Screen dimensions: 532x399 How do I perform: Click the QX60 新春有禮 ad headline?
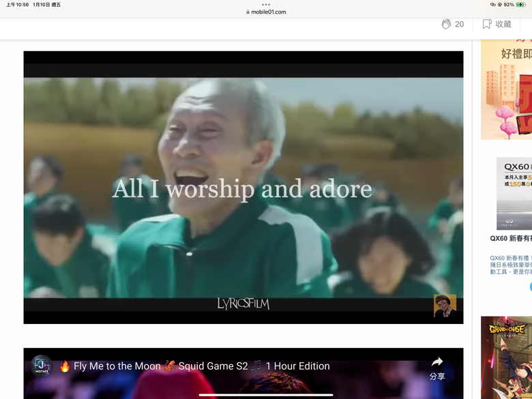[511, 238]
